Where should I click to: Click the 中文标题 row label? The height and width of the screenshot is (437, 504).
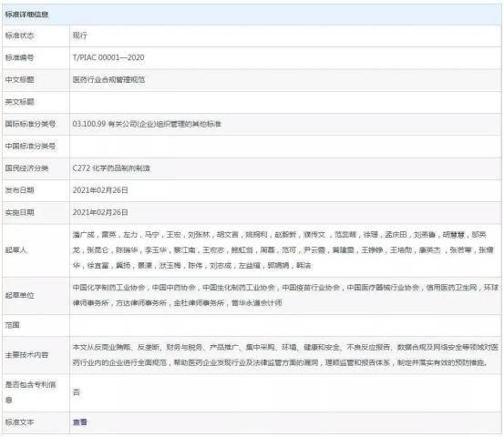tap(20, 79)
